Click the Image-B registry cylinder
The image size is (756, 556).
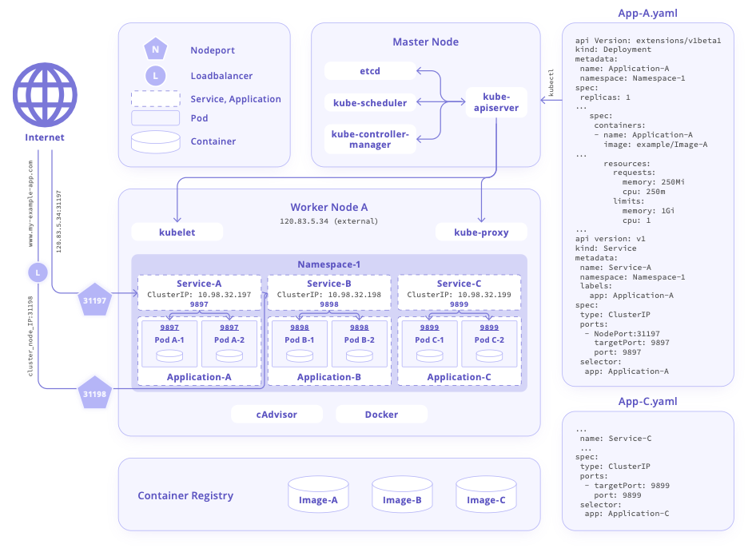[402, 494]
